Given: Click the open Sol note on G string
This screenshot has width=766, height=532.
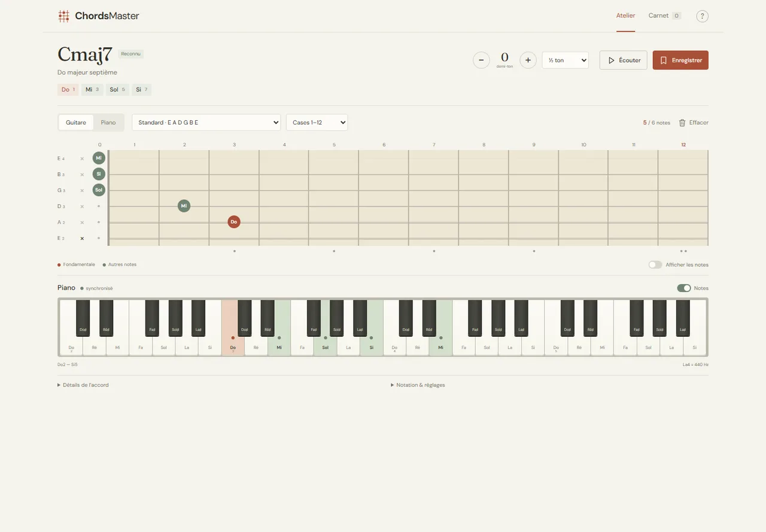Looking at the screenshot, I should click(x=99, y=190).
